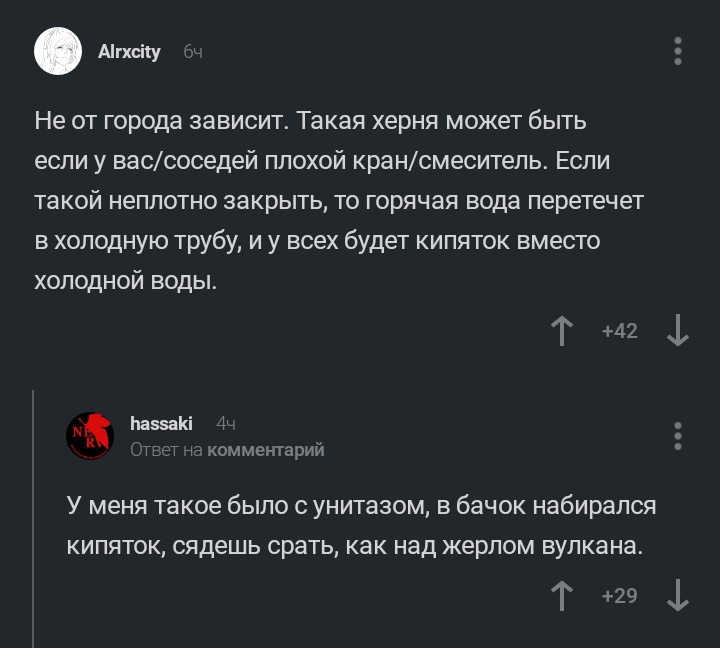Screen dimensions: 720x648
Task: Click the "4ч" timestamp on hassaki's reply
Action: point(225,424)
